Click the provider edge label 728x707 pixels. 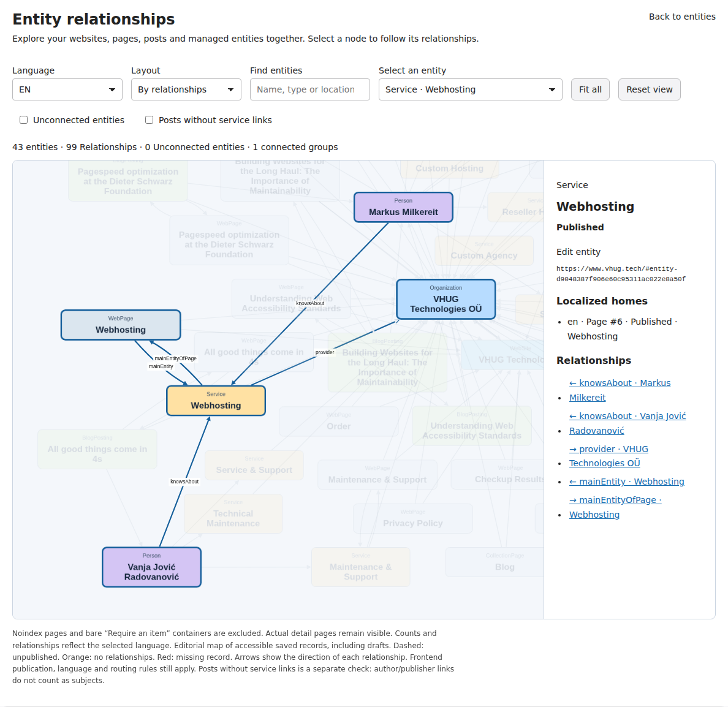tap(325, 352)
